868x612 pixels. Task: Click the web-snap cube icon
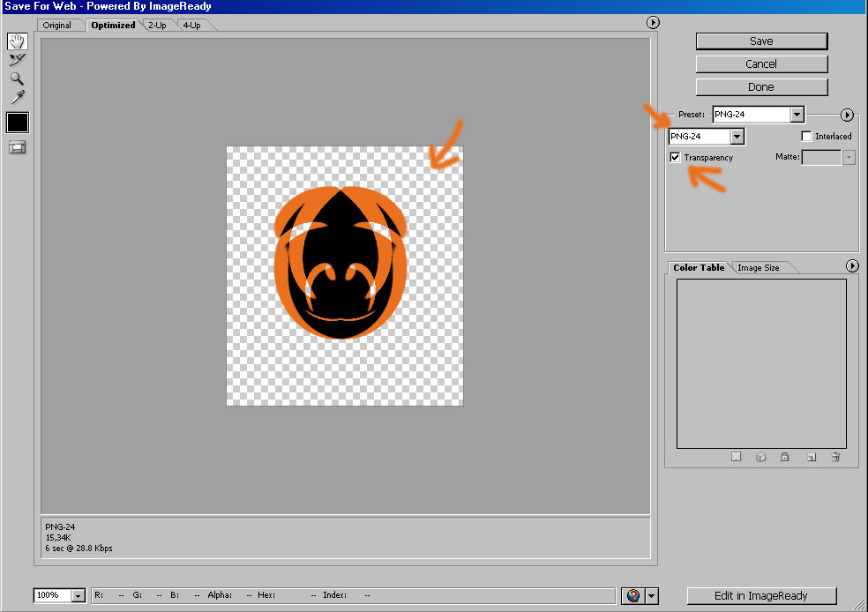point(760,457)
